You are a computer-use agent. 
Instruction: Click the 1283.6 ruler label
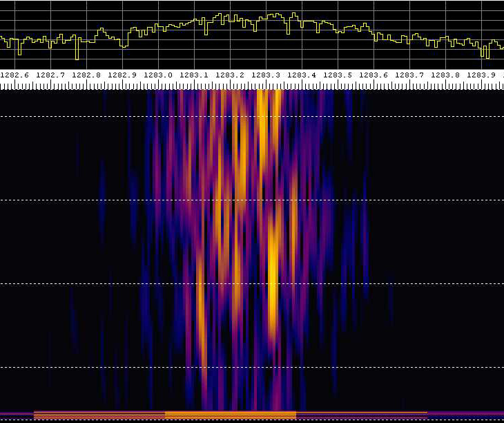[374, 75]
